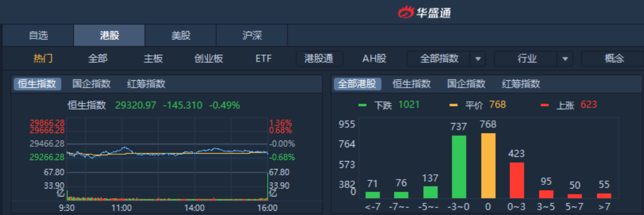Image resolution: width=644 pixels, height=215 pixels.
Task: Click the 港股通 button
Action: point(319,59)
